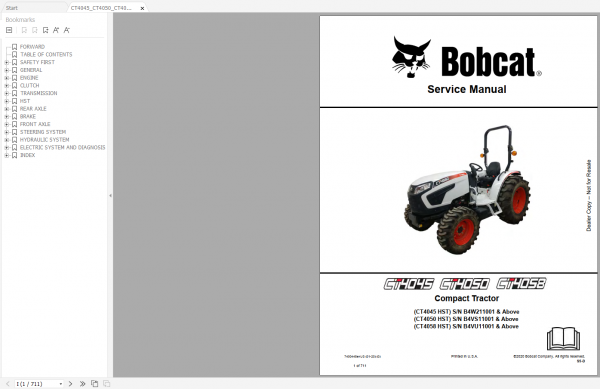Collapse the bookmarks panel with the splitter arrow
This screenshot has height=389, width=600.
pos(111,195)
